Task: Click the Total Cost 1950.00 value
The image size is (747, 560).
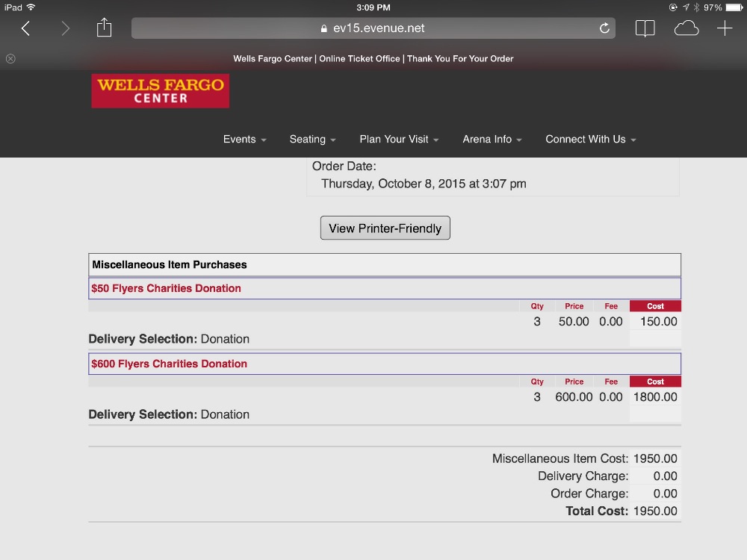Action: click(655, 511)
